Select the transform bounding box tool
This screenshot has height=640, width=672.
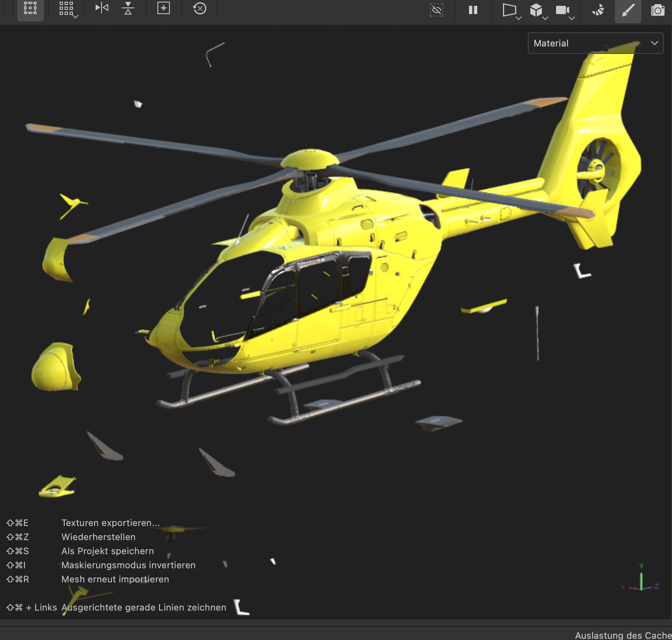pyautogui.click(x=30, y=8)
